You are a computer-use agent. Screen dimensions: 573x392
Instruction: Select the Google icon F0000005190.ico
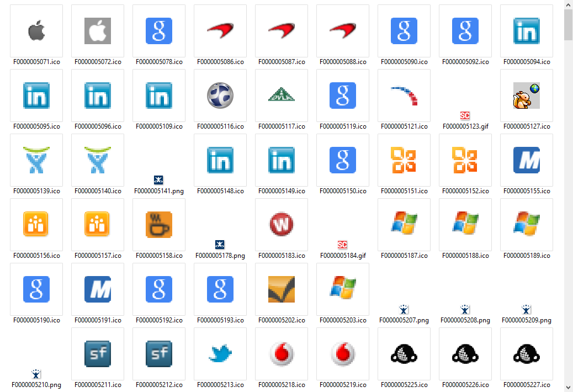click(x=36, y=289)
